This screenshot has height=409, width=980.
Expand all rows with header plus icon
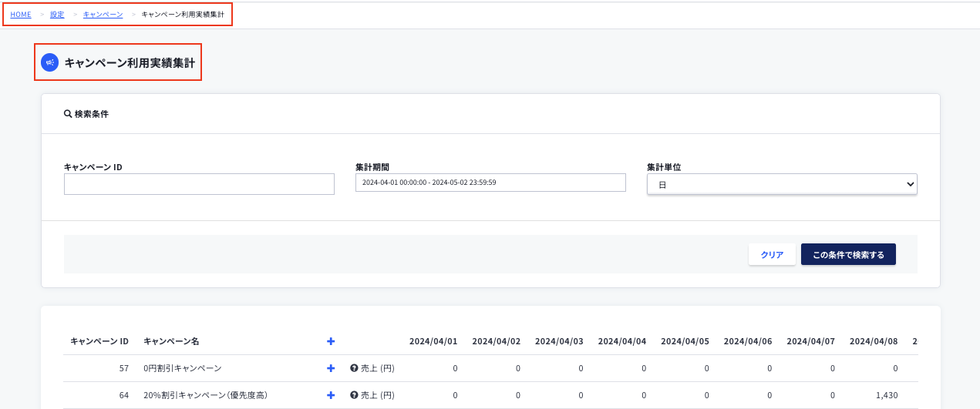click(x=331, y=341)
